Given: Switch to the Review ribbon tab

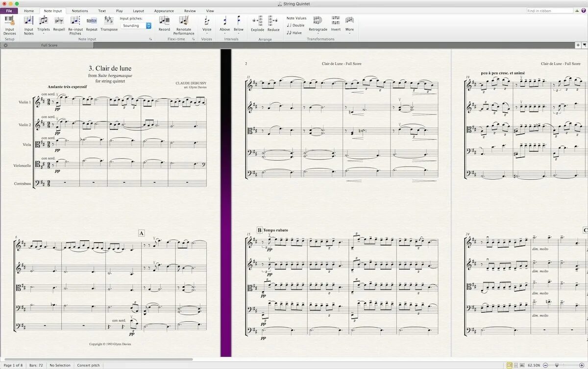Looking at the screenshot, I should [x=190, y=10].
